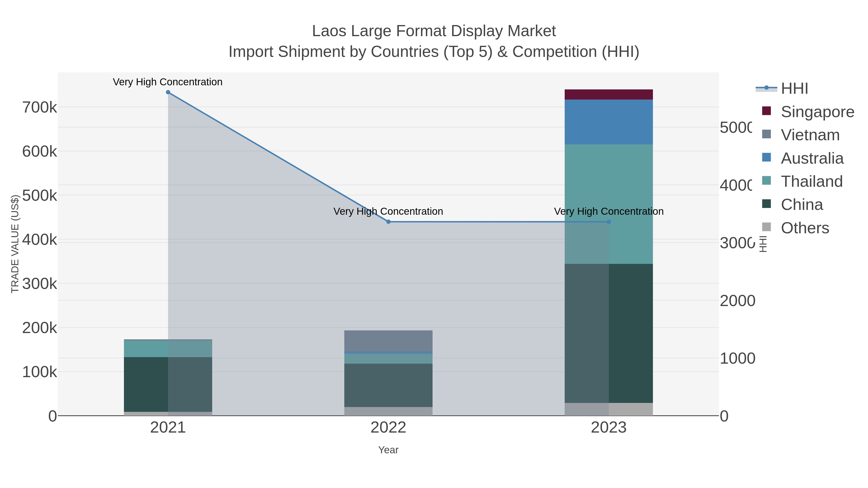Select the 2022 HHI data point
The image size is (868, 488).
(388, 222)
